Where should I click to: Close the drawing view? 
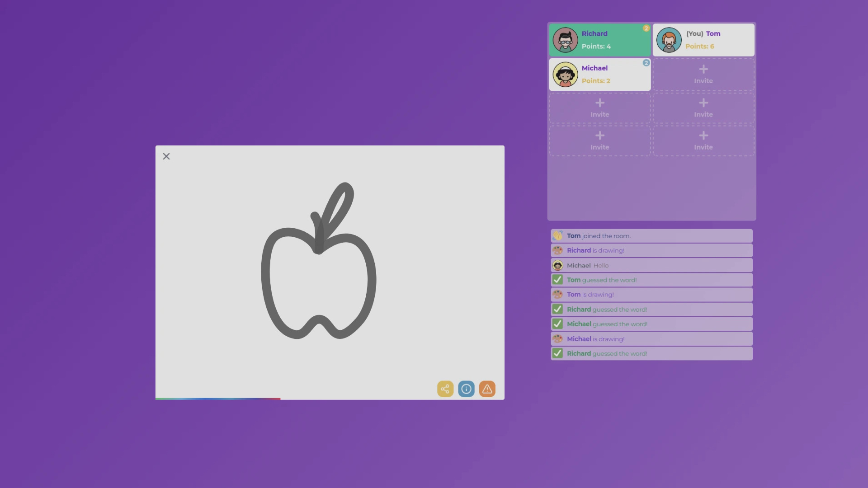(166, 156)
